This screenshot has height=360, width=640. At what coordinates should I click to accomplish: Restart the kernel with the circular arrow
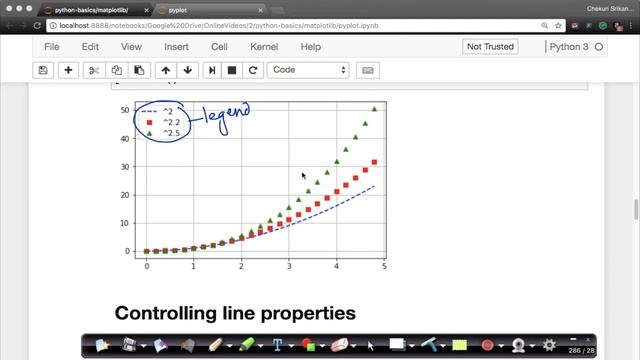click(253, 70)
